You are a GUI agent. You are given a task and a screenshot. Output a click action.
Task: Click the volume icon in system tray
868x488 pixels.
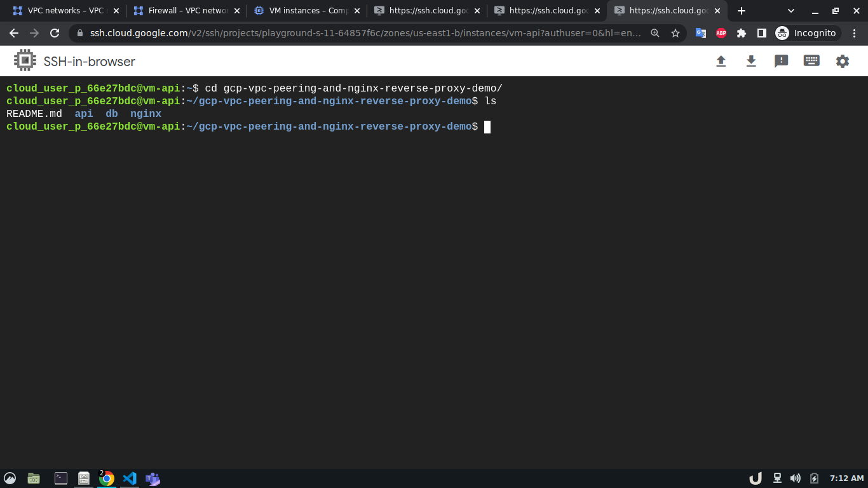[795, 478]
